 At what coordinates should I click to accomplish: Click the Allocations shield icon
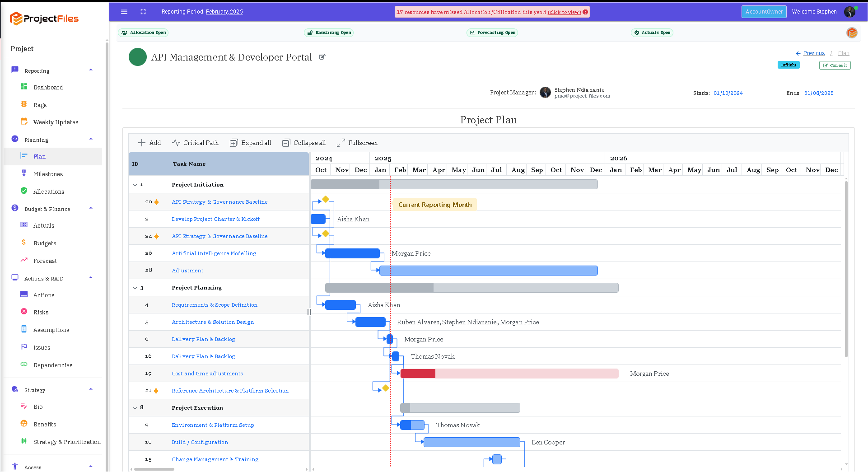(24, 191)
